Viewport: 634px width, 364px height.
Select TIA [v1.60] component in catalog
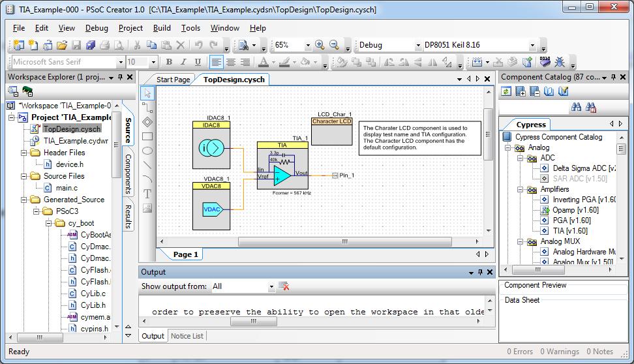click(570, 231)
